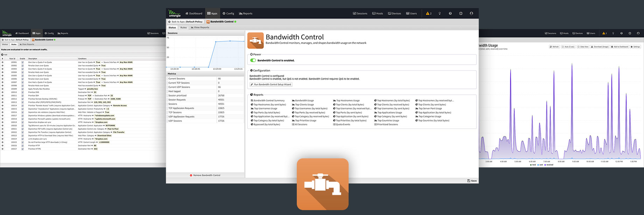Open the Dashboard menu in the center window
Screen dimensions: 644x215
click(194, 13)
